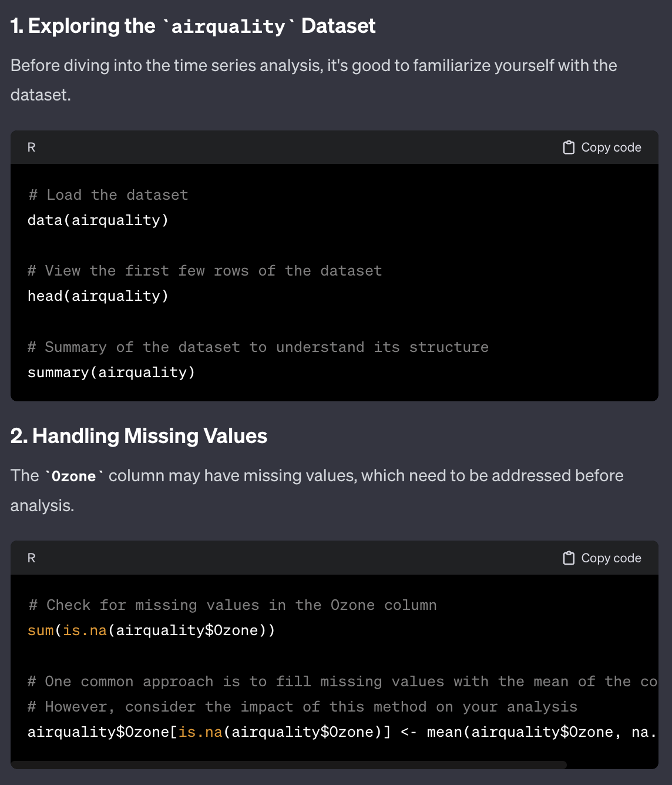
Task: Click the heading Handling Missing Values
Action: point(139,436)
